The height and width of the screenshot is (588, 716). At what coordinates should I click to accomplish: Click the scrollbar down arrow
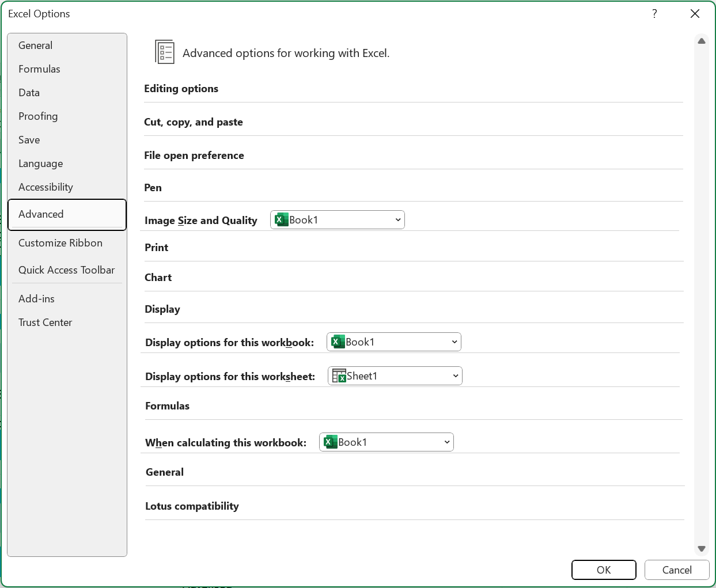click(x=702, y=549)
